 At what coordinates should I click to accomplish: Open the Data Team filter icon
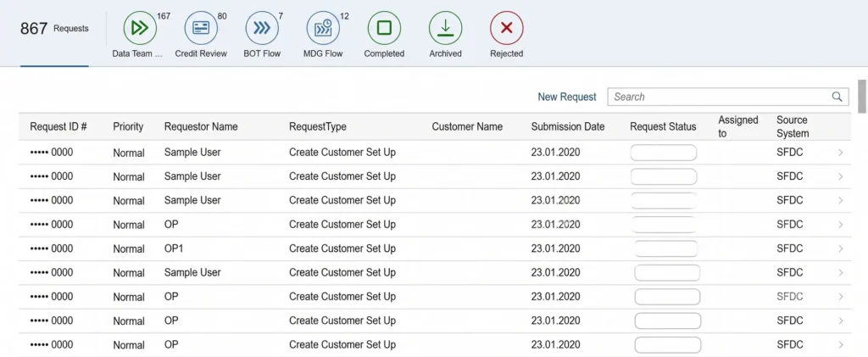pyautogui.click(x=140, y=28)
